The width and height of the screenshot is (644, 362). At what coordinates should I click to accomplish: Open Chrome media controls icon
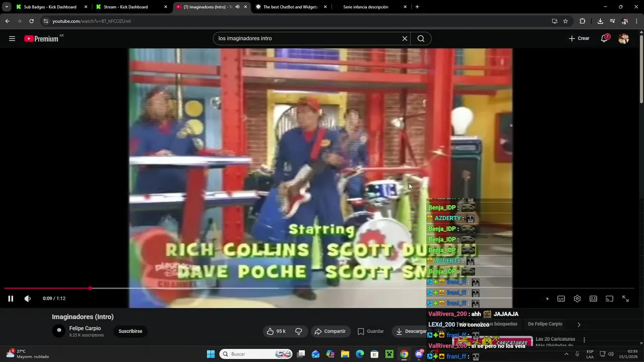pos(612,21)
